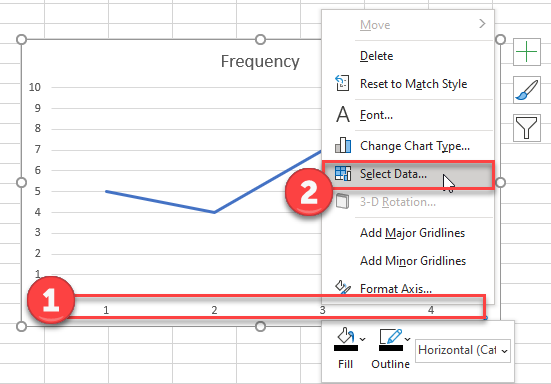Open the Chart Styles paintbrush button
Viewport: 551px width, 384px height.
pos(526,90)
